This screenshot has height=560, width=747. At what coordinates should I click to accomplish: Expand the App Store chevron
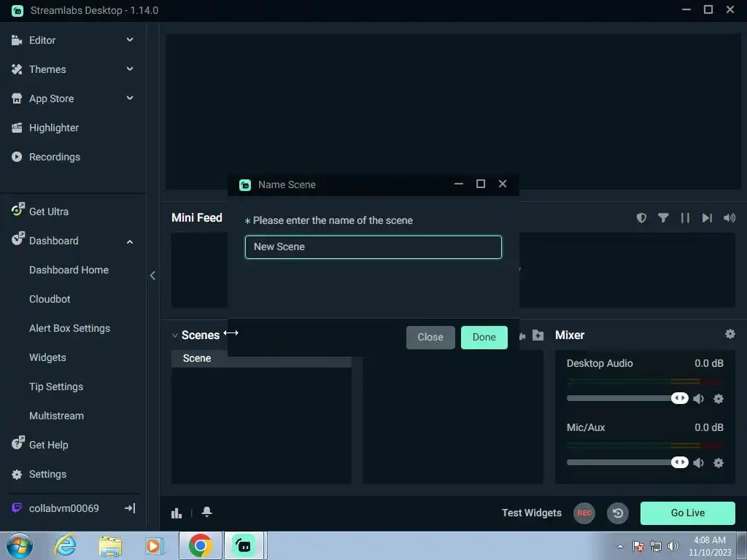click(130, 98)
